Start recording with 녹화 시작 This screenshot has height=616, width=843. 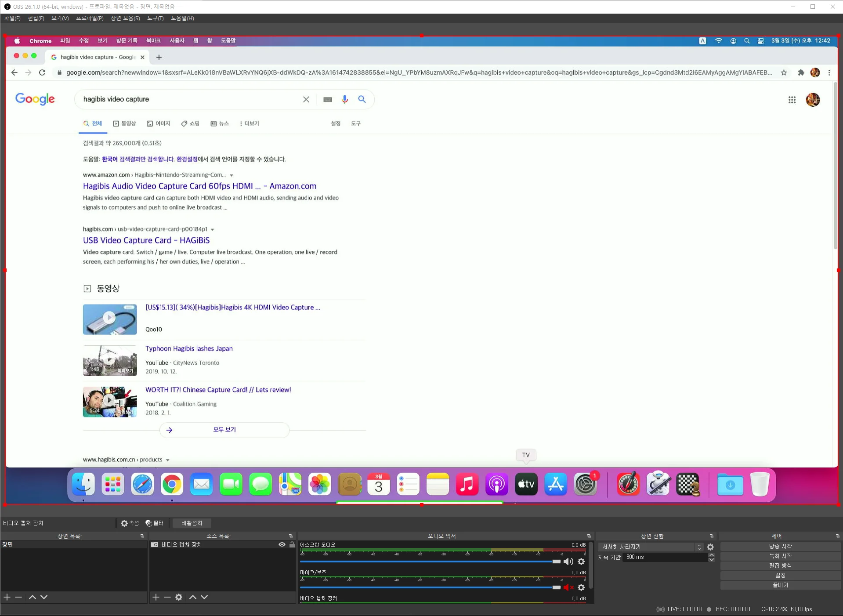780,556
